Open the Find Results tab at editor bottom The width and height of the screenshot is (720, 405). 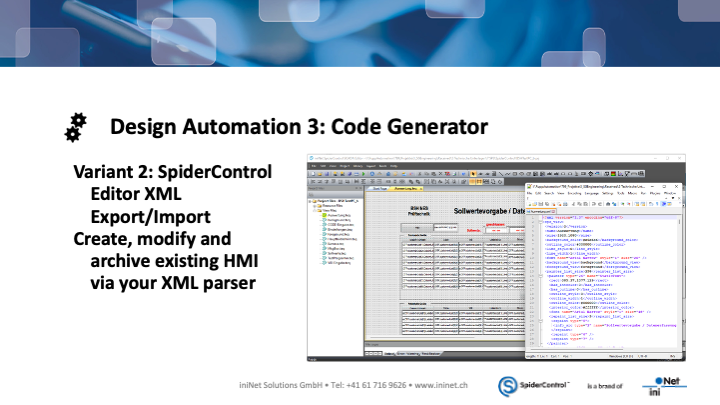430,354
